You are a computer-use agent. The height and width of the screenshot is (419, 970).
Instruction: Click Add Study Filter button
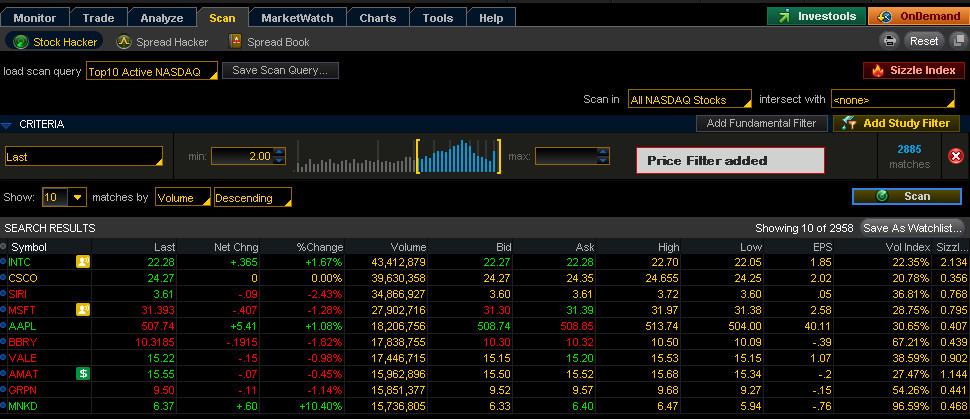click(x=896, y=123)
